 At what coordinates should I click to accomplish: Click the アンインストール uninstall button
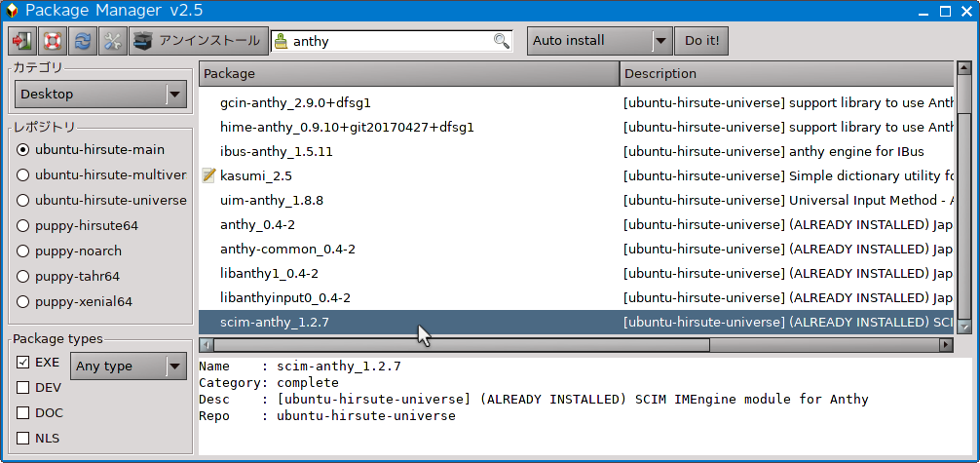click(199, 41)
